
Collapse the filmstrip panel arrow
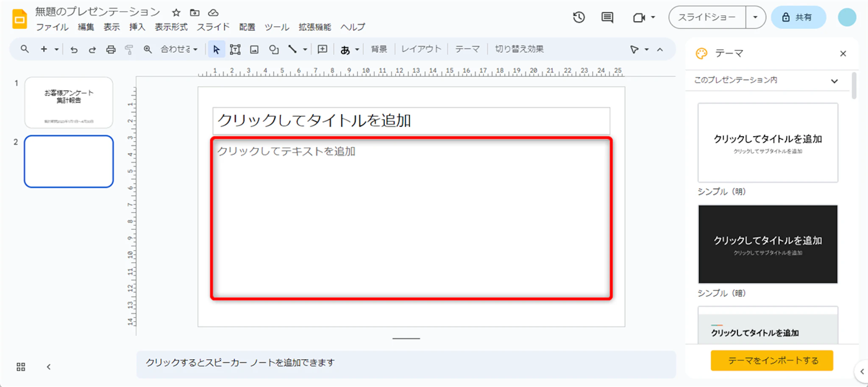point(49,367)
